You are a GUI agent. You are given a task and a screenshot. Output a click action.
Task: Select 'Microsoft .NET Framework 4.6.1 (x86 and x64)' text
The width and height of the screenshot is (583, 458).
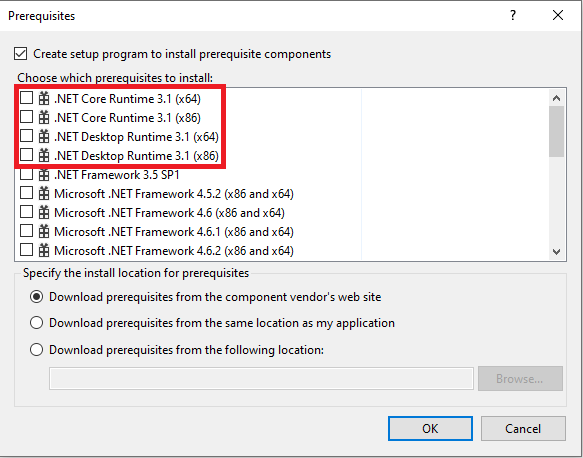tap(174, 232)
